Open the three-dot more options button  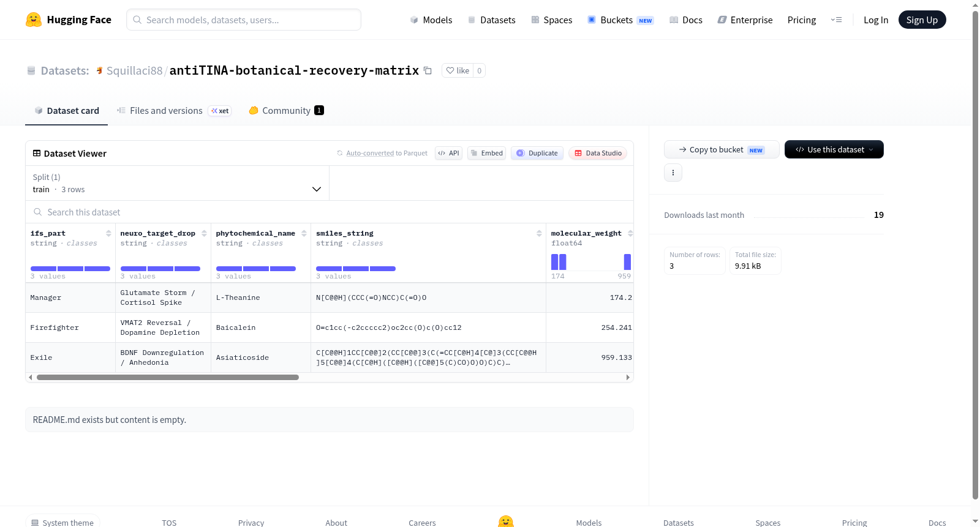pos(673,173)
